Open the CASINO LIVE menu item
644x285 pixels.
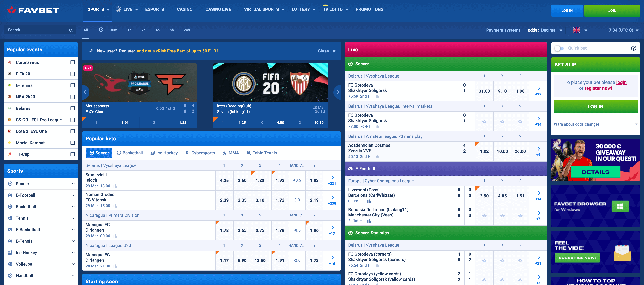click(218, 9)
